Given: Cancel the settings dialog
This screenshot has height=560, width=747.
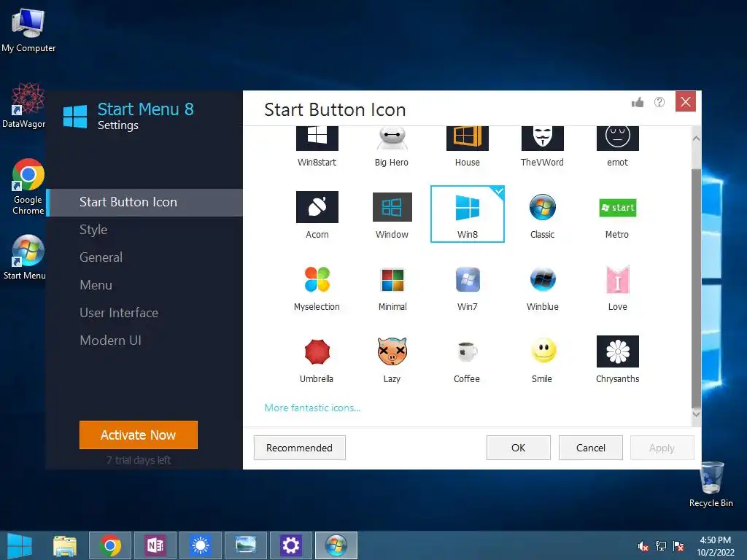Looking at the screenshot, I should 591,448.
